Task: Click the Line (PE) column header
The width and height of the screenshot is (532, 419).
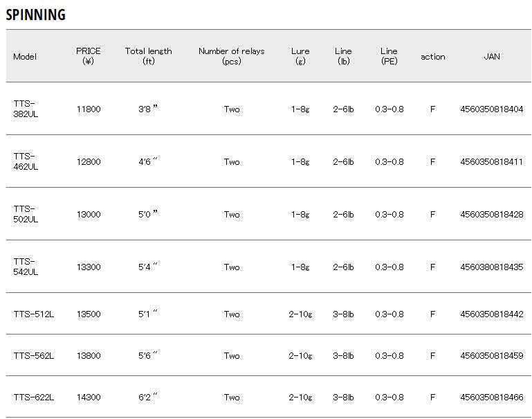Action: [x=389, y=56]
